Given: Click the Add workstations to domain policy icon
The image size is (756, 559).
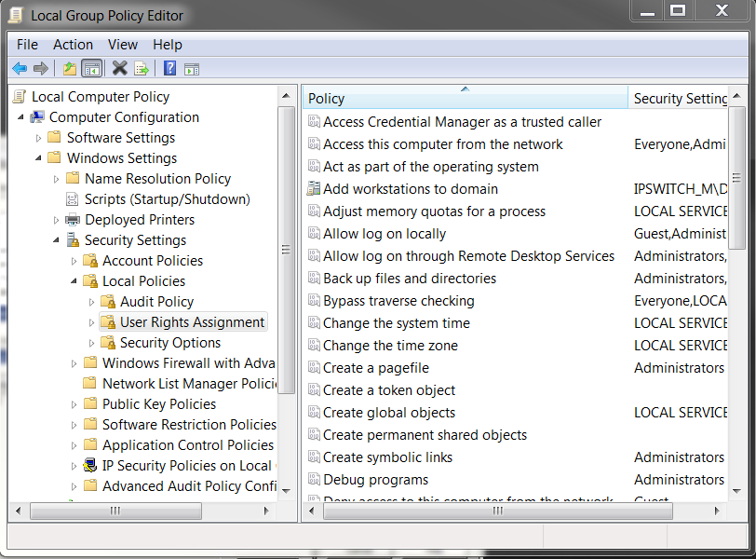Looking at the screenshot, I should [x=314, y=188].
